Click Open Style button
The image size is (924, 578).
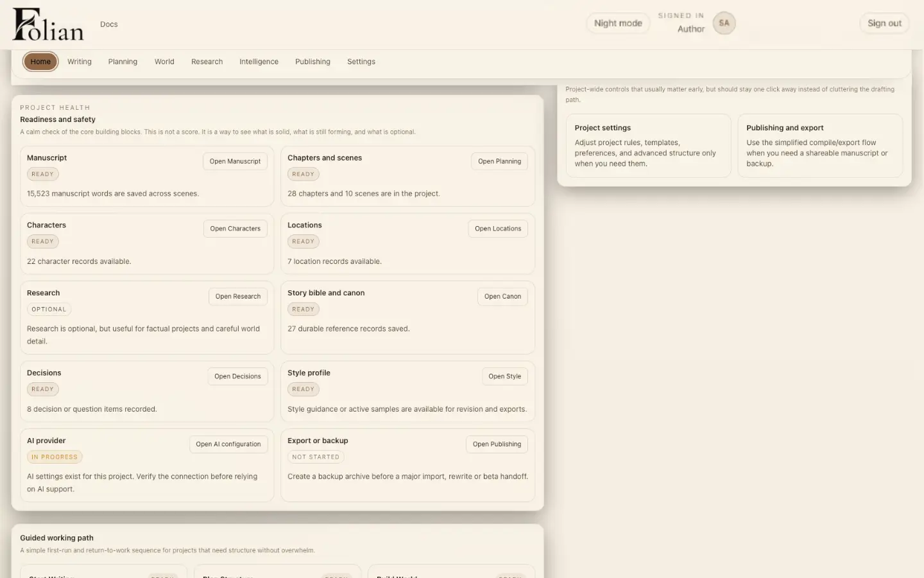click(504, 376)
